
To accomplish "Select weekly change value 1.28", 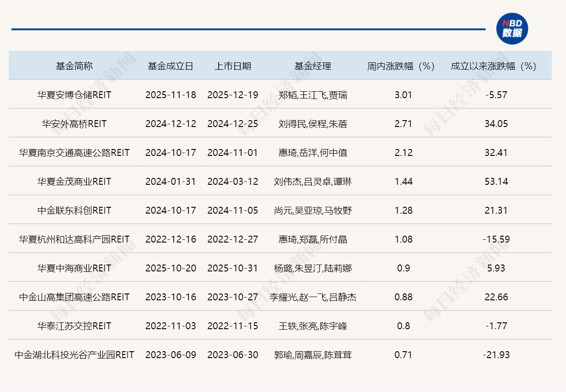I will point(403,210).
